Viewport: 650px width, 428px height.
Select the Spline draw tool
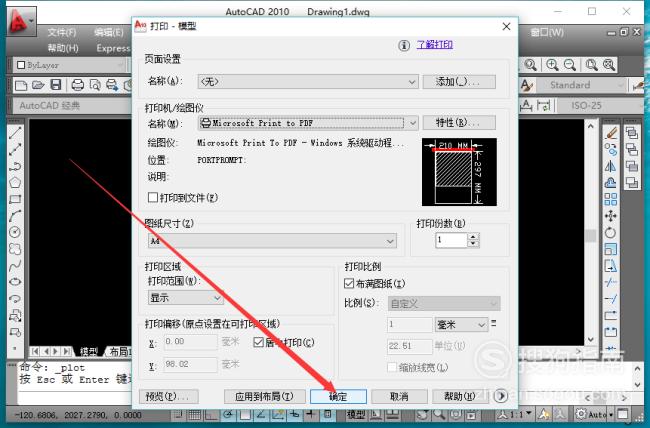(x=15, y=265)
